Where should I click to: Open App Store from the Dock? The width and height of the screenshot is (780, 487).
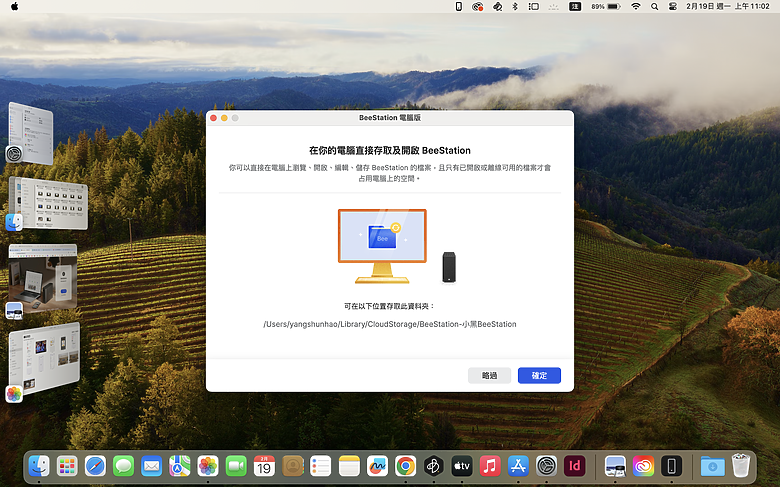click(518, 466)
